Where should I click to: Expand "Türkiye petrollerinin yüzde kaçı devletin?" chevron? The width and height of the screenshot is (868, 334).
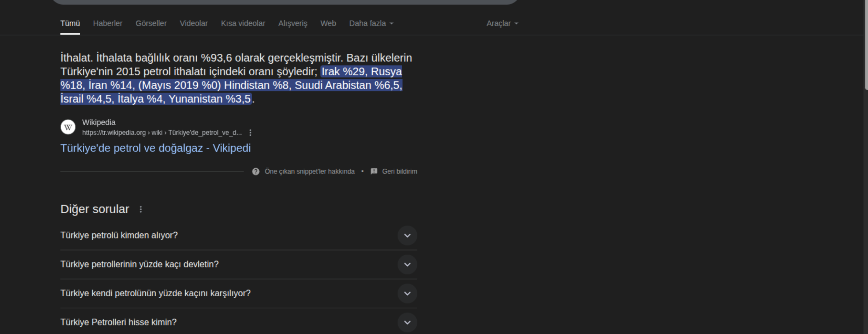(407, 264)
